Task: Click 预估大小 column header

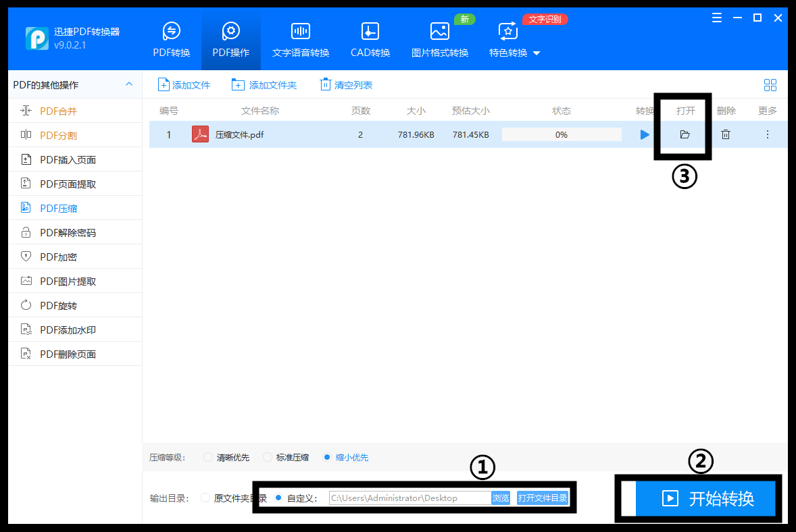Action: [x=470, y=111]
